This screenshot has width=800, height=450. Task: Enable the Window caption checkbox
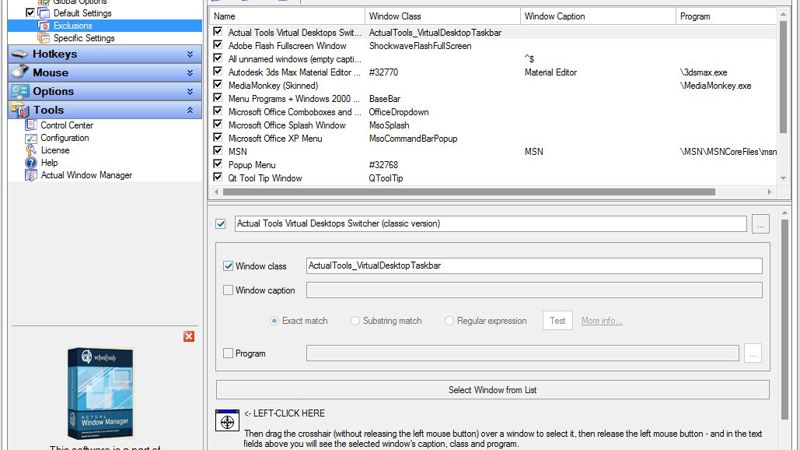228,290
